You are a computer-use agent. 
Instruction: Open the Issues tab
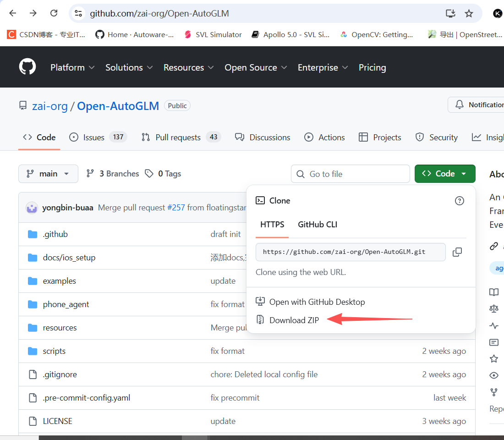point(99,137)
